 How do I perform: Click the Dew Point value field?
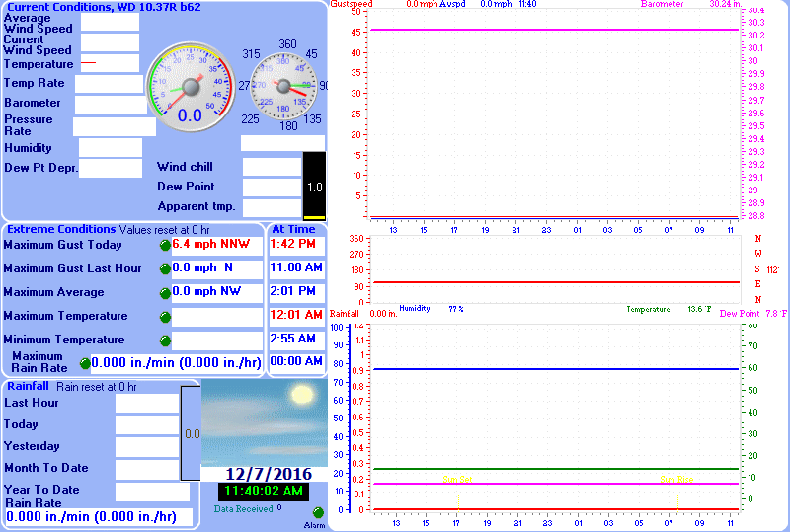tap(273, 188)
